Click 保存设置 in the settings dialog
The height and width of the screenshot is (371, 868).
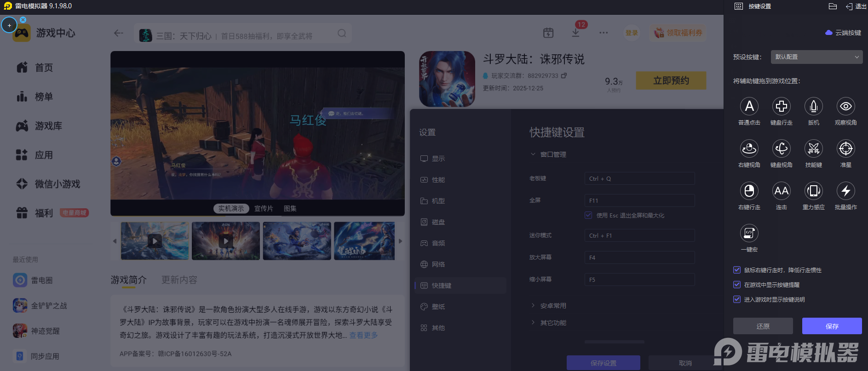click(x=603, y=363)
